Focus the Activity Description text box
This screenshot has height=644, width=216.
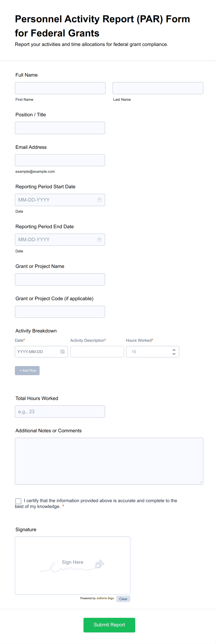pyautogui.click(x=97, y=351)
